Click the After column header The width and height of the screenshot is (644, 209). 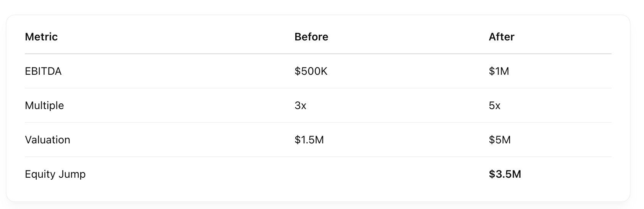[x=502, y=37]
